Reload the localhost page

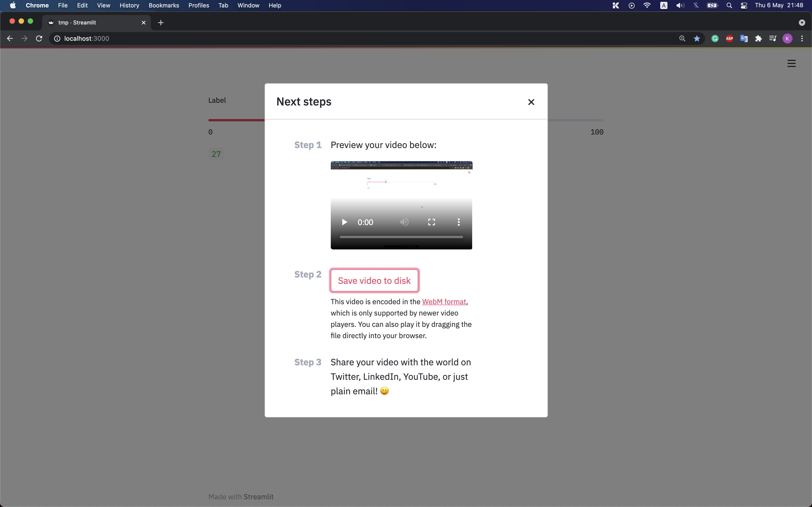tap(39, 38)
